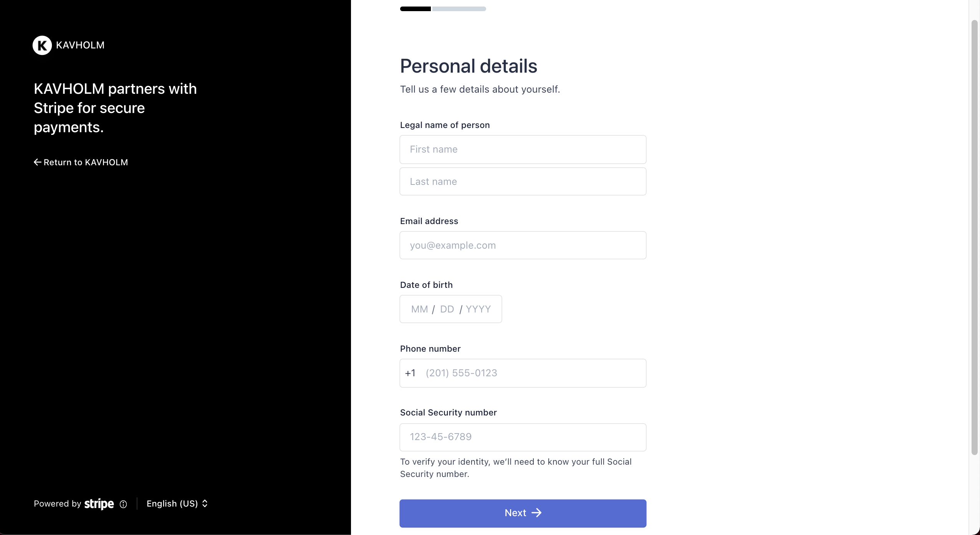Click the +1 country code prefix
This screenshot has height=535, width=980.
(x=411, y=373)
